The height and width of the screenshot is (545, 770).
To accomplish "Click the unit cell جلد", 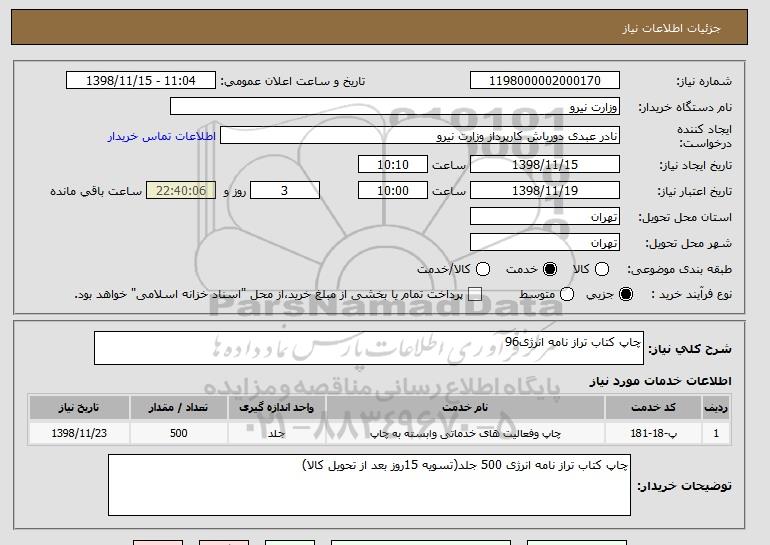I will pos(276,433).
